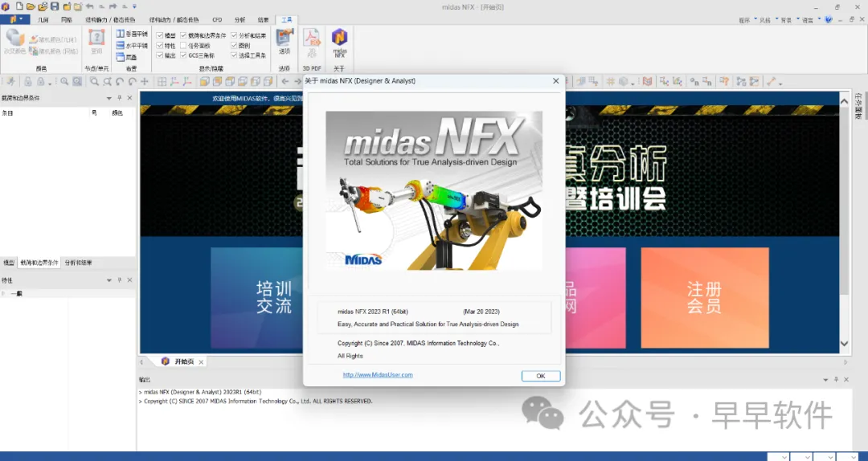Click the 改变颜色 change color icon
This screenshot has height=461, width=868.
(15, 42)
